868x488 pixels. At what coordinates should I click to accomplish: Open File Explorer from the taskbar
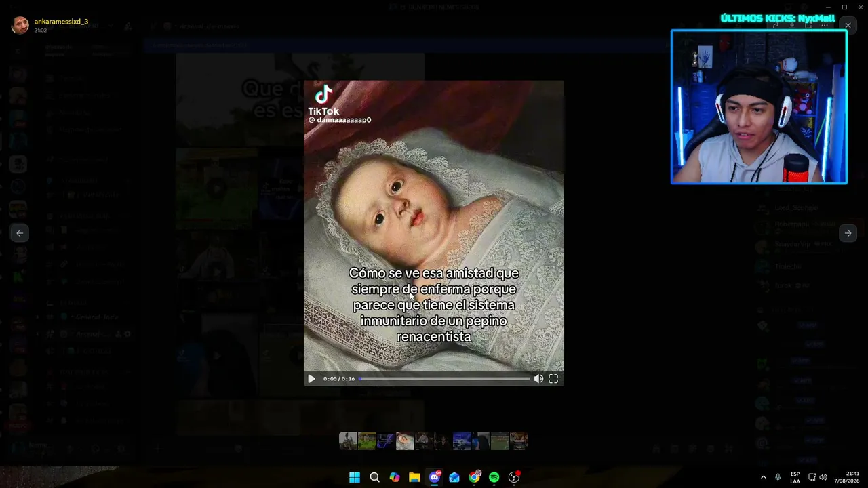(414, 477)
